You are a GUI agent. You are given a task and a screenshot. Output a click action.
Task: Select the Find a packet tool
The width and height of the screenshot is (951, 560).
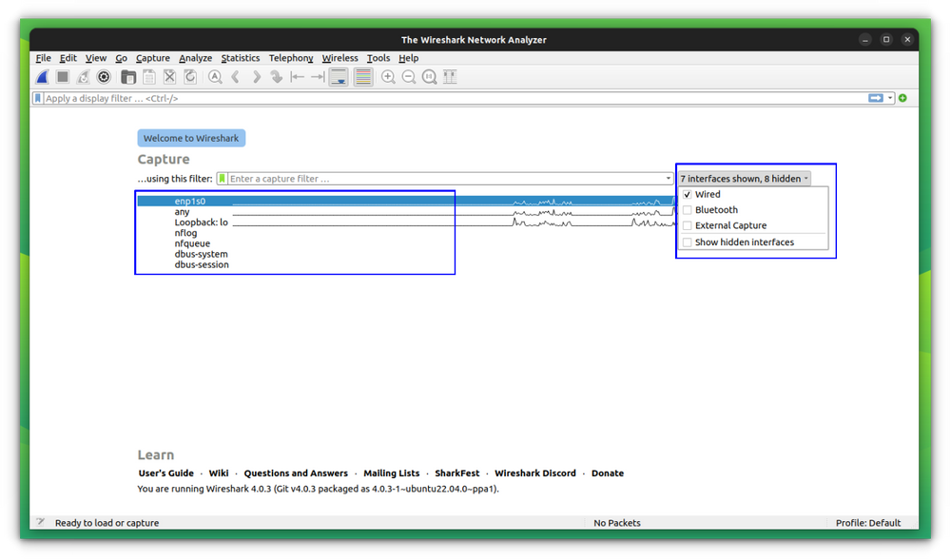click(215, 76)
